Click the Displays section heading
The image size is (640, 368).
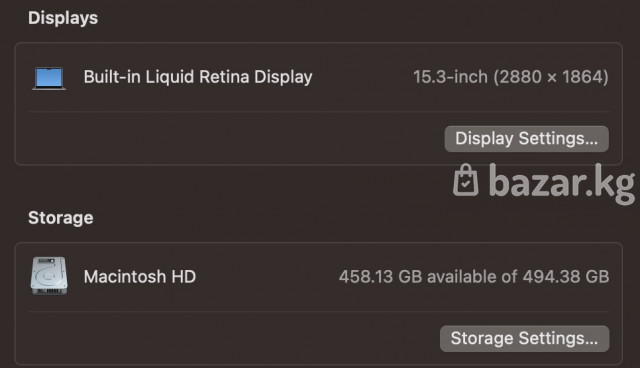[x=63, y=18]
